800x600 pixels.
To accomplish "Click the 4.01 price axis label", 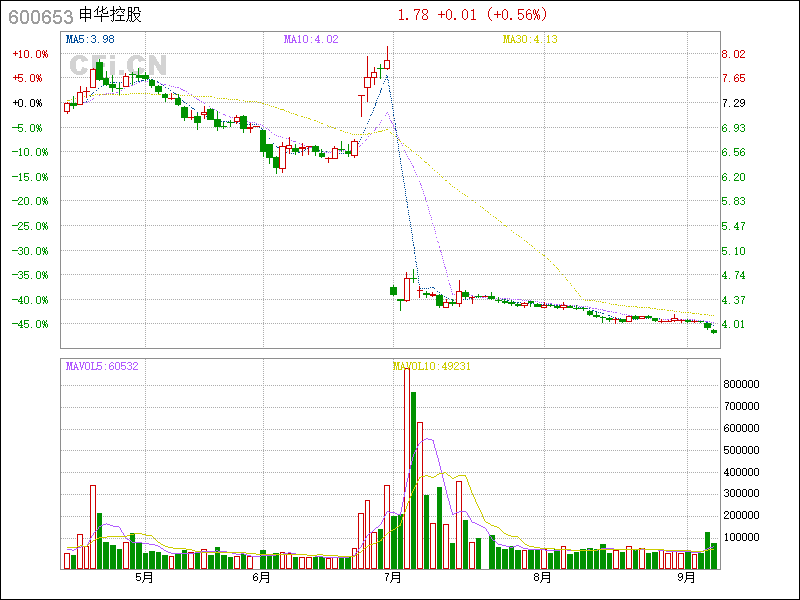I will (734, 324).
